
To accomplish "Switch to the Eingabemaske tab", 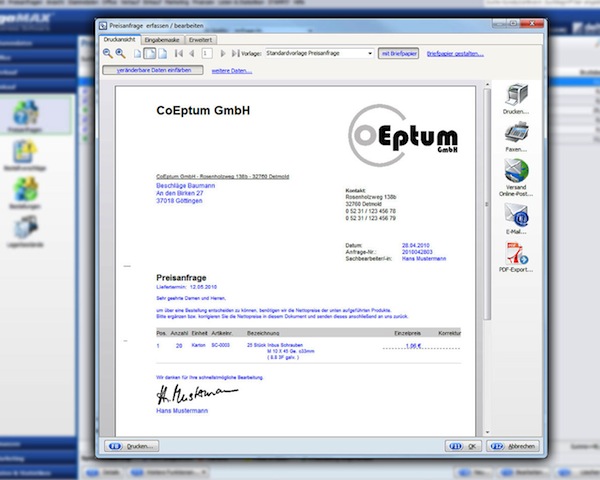I will [x=162, y=40].
